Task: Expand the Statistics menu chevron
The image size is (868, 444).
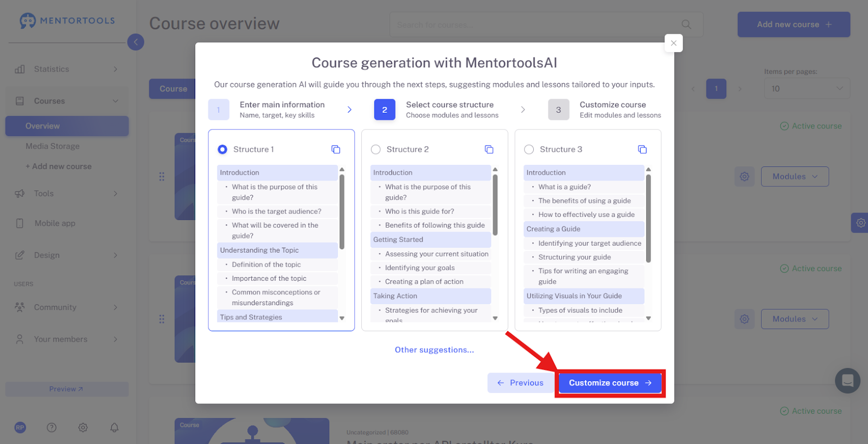Action: click(116, 69)
